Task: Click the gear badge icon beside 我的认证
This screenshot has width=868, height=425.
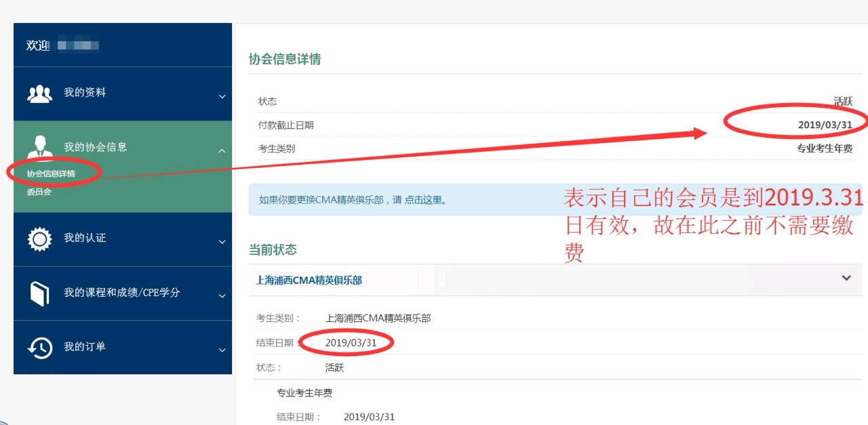Action: coord(39,239)
